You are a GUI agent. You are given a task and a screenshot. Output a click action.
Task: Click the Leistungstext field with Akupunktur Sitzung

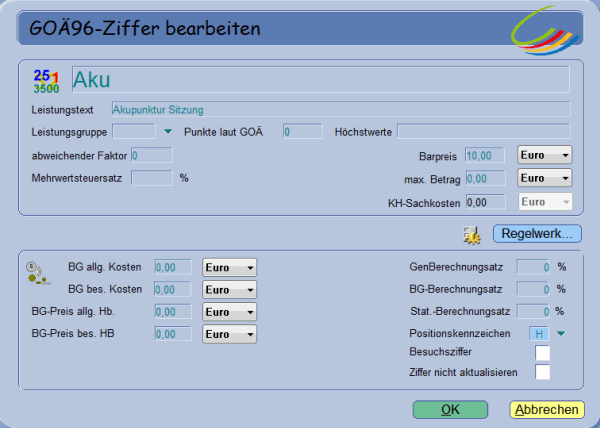tap(340, 109)
